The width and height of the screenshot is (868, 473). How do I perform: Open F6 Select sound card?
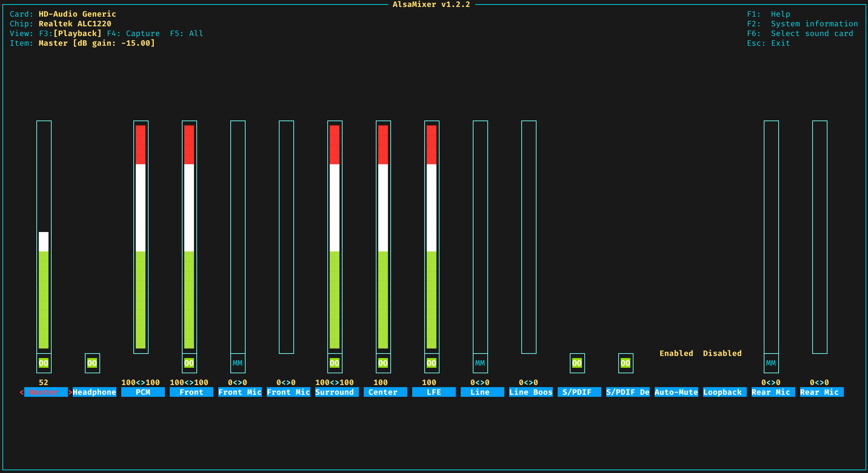(800, 34)
